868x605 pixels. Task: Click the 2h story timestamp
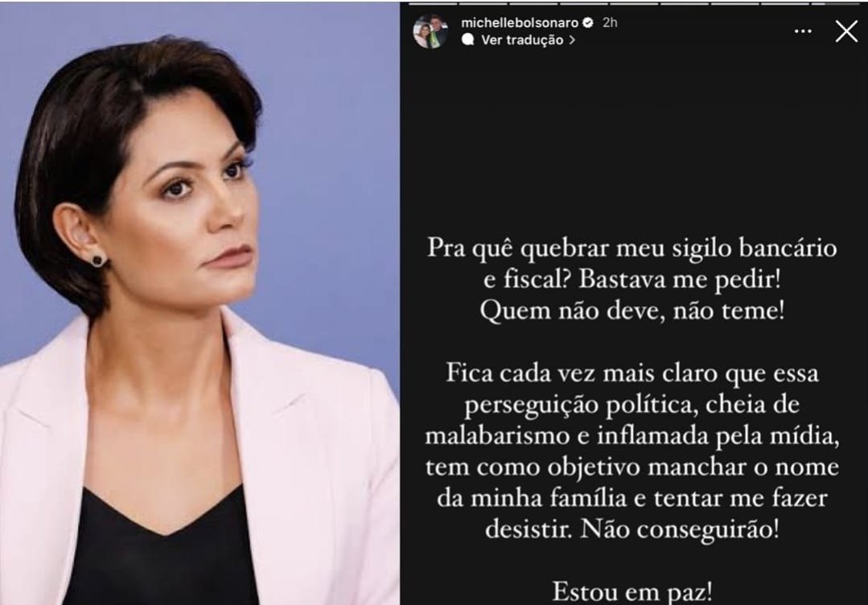(610, 23)
